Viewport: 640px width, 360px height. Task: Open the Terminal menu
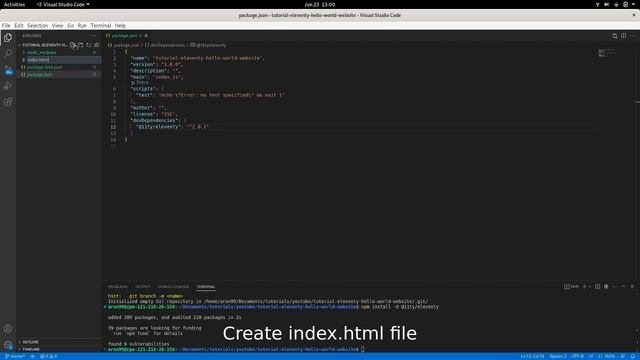101,25
